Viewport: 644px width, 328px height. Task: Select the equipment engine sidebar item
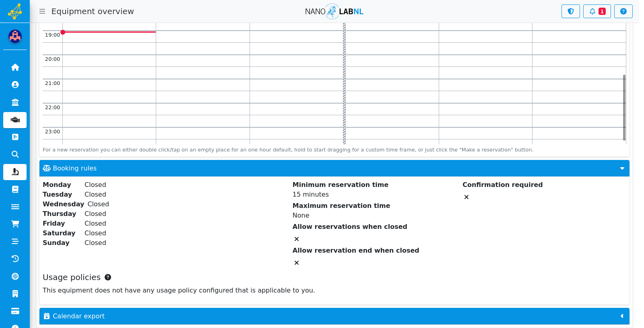click(15, 120)
